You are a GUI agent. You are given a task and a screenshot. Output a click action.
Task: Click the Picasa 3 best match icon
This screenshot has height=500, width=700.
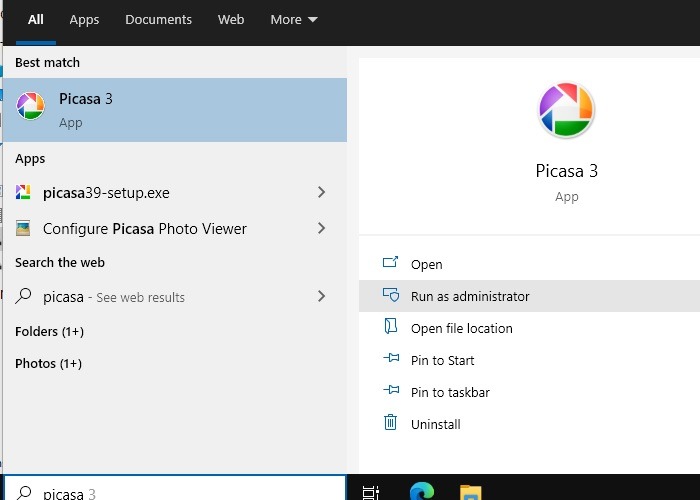pos(30,106)
